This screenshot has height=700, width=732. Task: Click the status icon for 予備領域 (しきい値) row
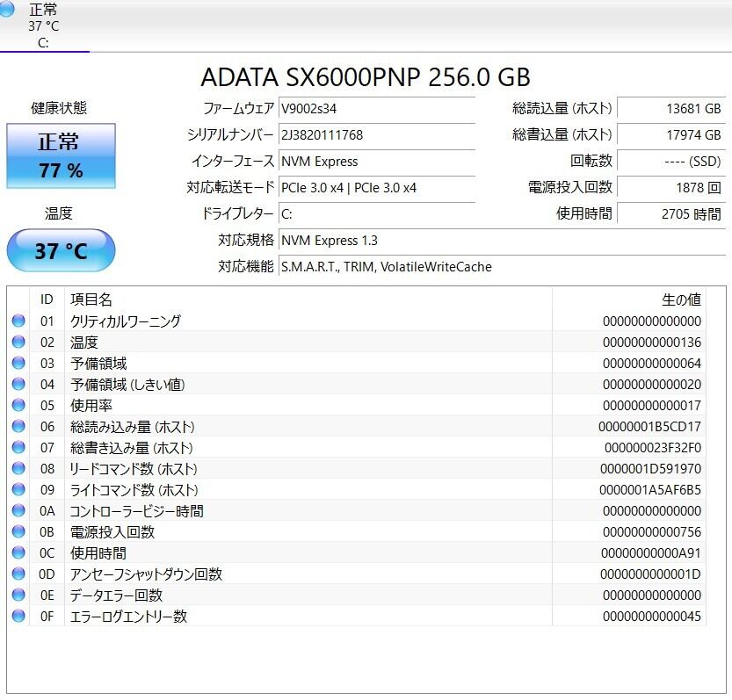(18, 385)
